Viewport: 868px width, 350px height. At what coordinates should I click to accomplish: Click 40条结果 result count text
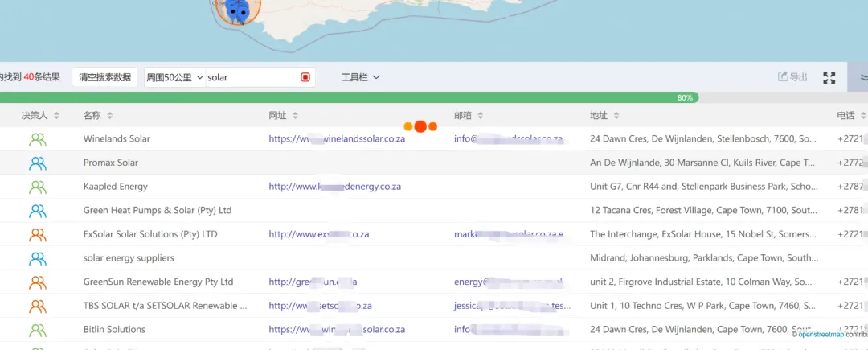point(42,77)
